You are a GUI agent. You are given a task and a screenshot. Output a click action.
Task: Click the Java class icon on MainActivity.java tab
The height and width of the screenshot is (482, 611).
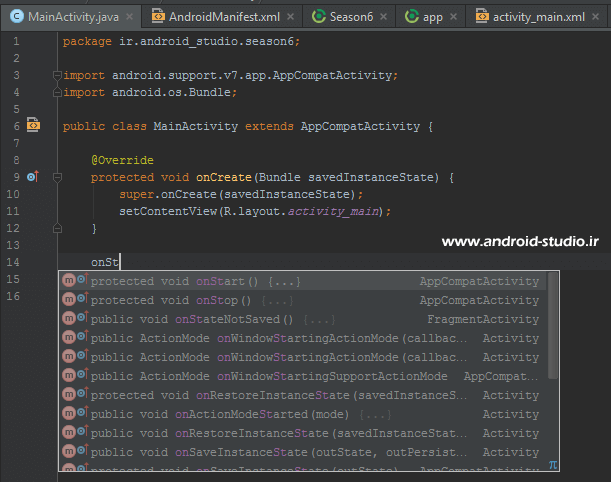pos(17,17)
